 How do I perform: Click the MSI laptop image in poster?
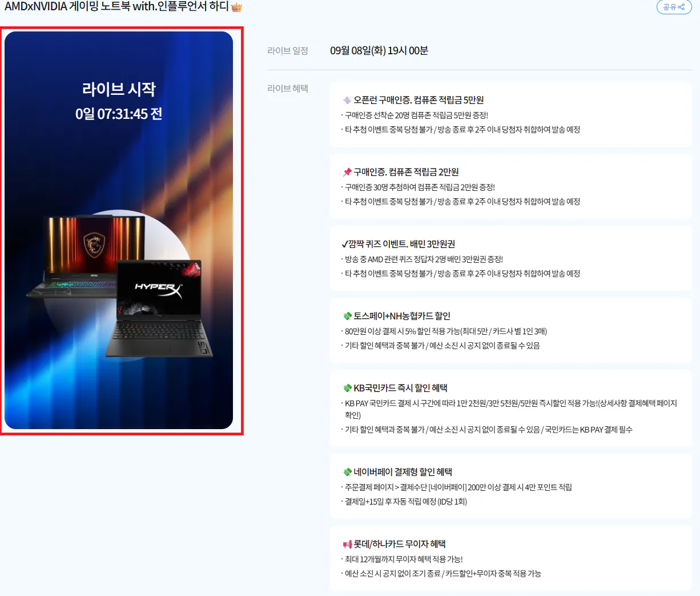tap(86, 256)
